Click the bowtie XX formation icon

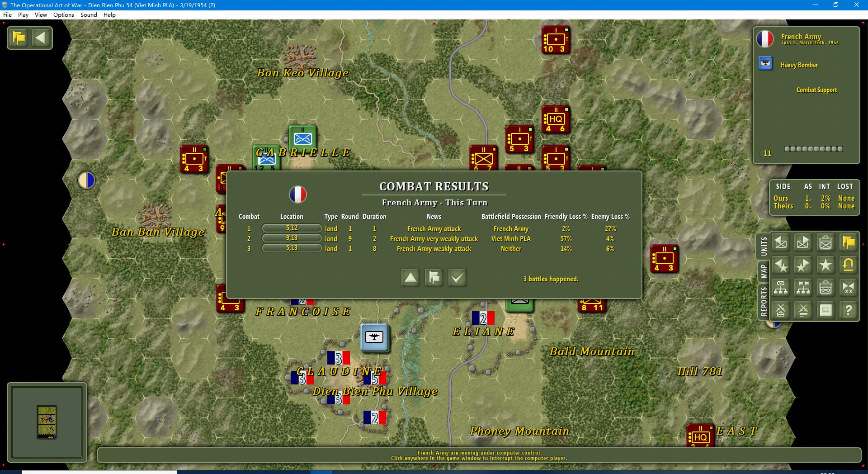pos(848,288)
